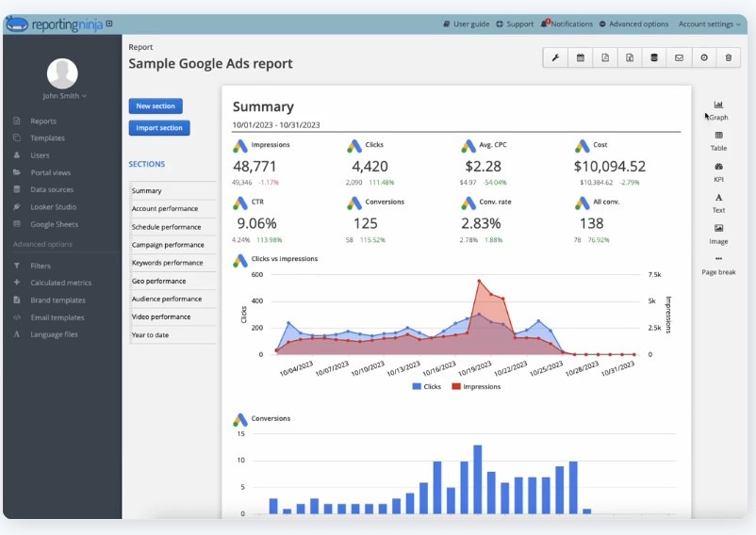
Task: Click the Summary heading
Action: 263,106
